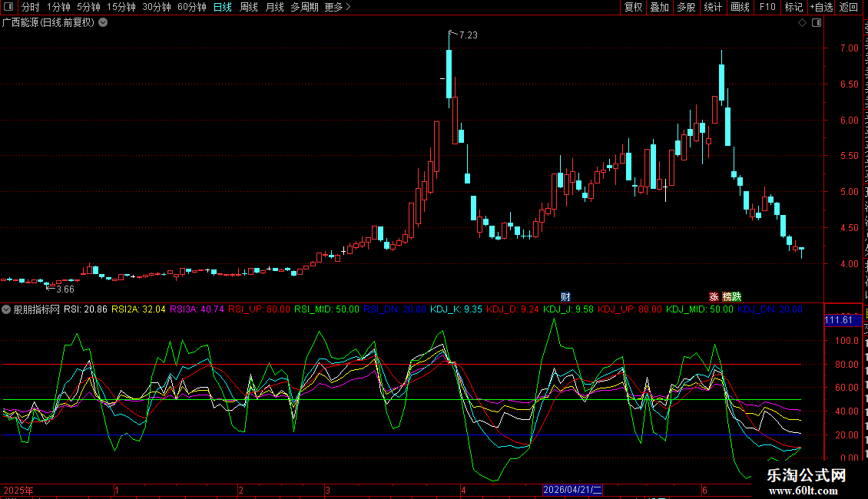
Task: Toggle the left sidebar panel icon
Action: tap(8, 7)
